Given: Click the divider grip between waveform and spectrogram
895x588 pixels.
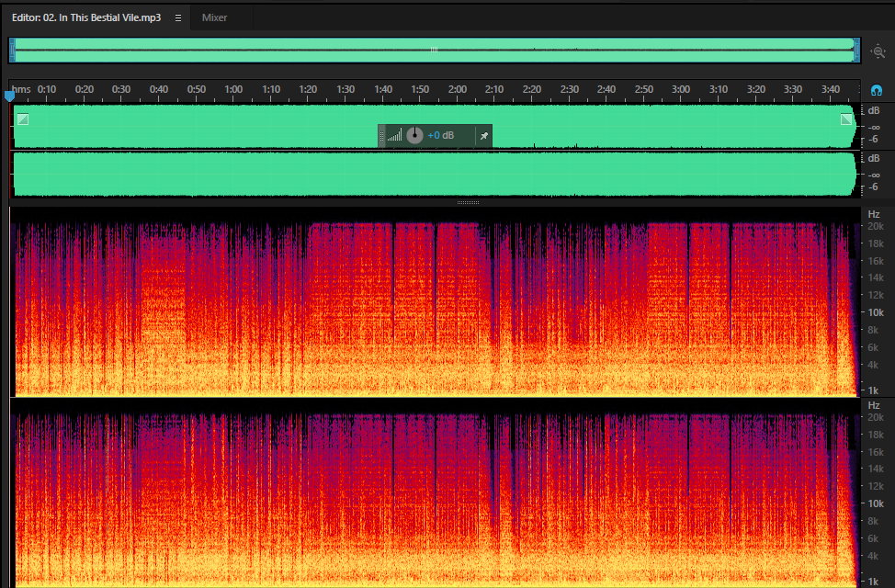Looking at the screenshot, I should [x=468, y=202].
